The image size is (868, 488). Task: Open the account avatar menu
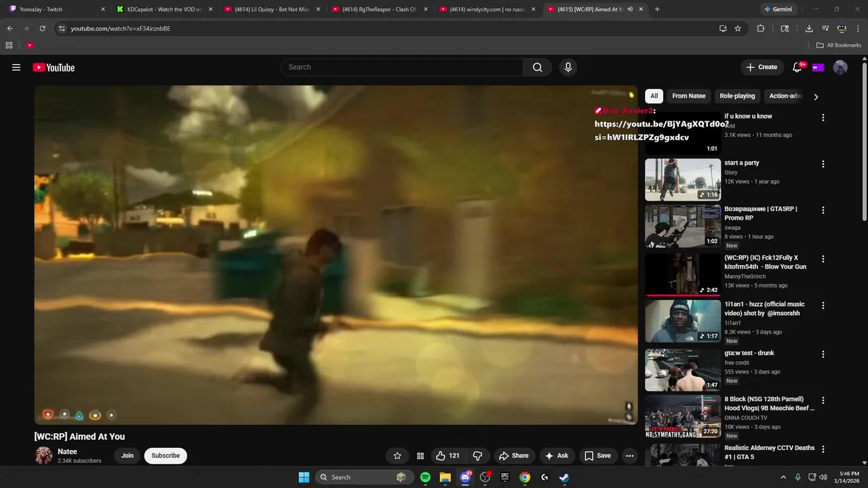[840, 67]
